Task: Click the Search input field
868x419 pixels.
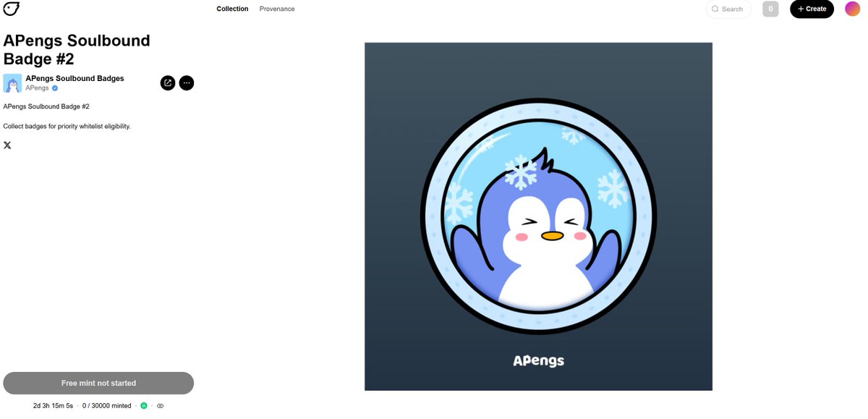Action: pyautogui.click(x=728, y=9)
